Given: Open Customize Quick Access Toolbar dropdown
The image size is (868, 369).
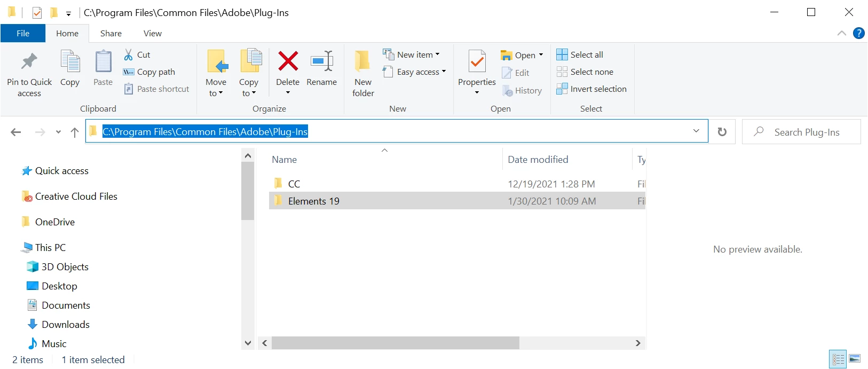Looking at the screenshot, I should pos(68,13).
